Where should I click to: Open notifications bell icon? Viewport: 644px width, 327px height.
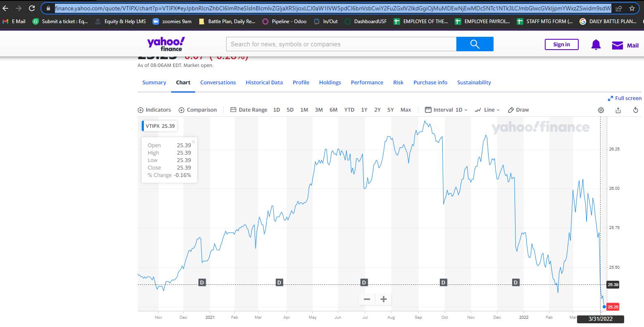596,45
